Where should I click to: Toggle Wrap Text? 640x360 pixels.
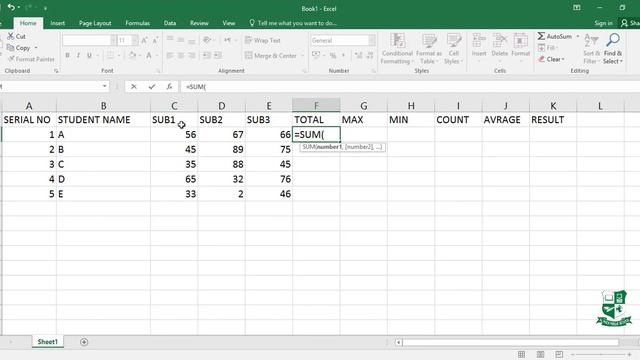[262, 40]
